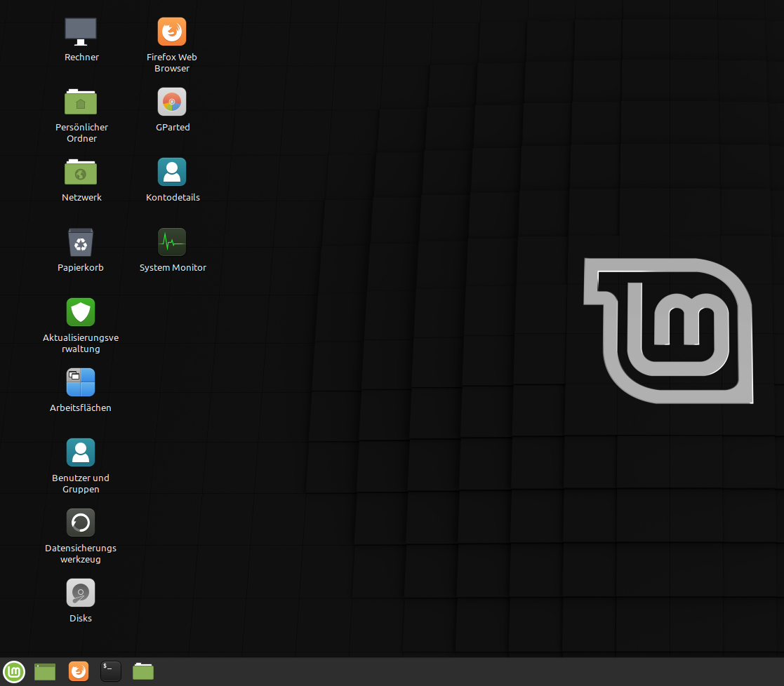Click the 'GParted' label text
This screenshot has height=686, width=784.
coord(173,127)
